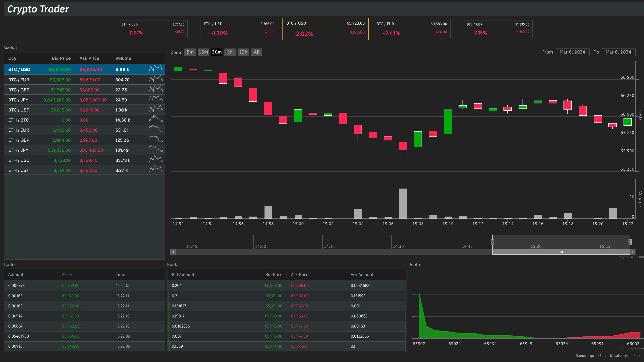Click the navigator left range handle
This screenshot has height=362, width=644.
click(x=493, y=242)
